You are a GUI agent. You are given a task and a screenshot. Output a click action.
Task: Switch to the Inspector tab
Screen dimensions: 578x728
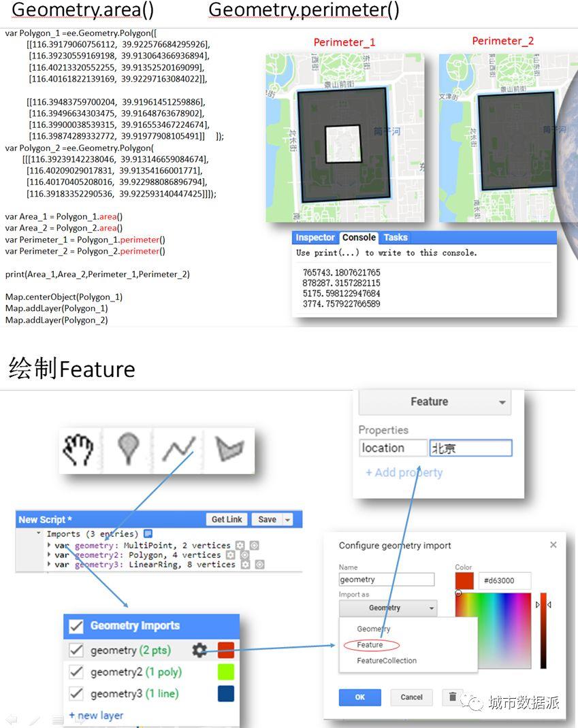(x=315, y=237)
